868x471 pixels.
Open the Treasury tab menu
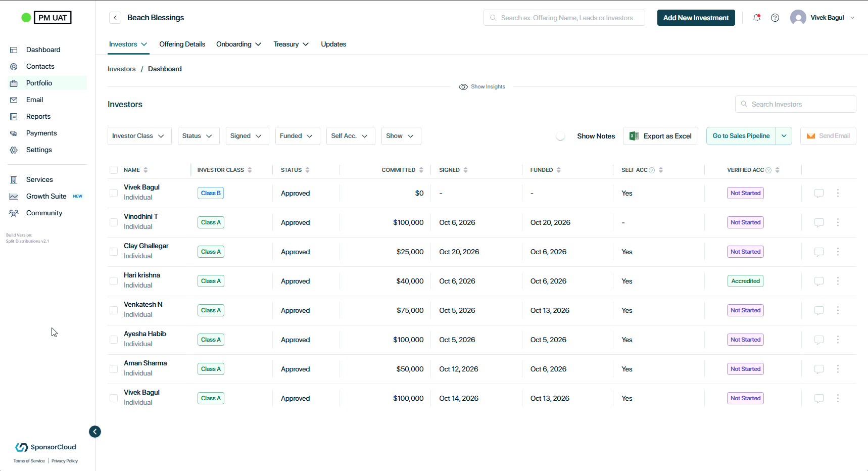click(x=291, y=44)
